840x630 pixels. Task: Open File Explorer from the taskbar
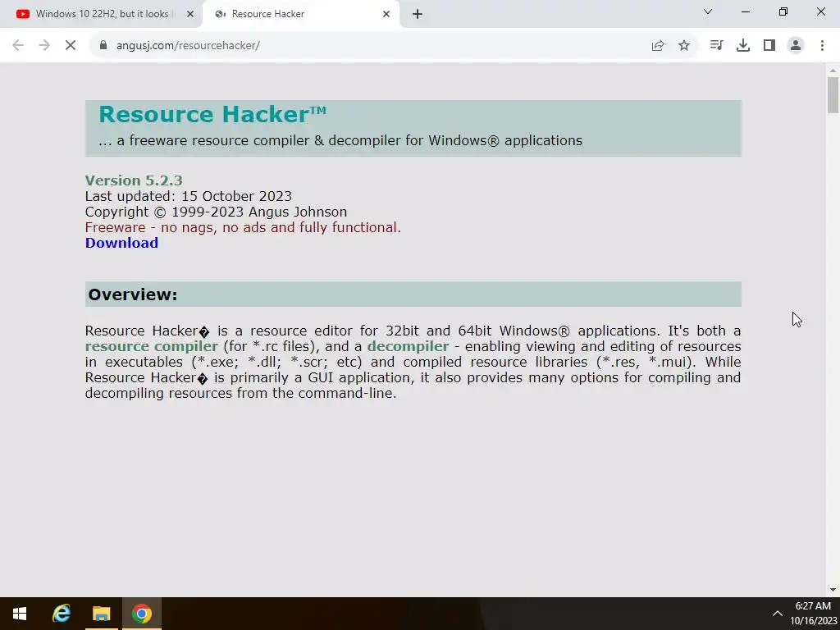click(x=101, y=614)
